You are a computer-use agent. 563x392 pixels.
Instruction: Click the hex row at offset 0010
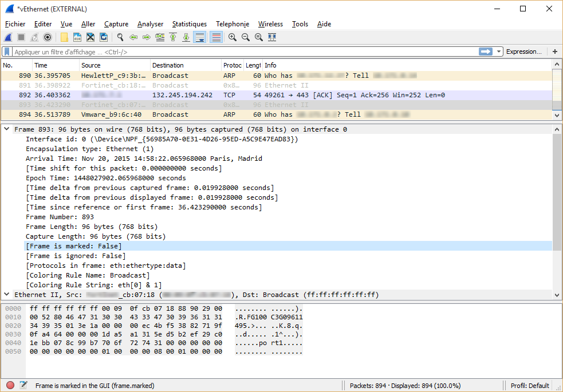tap(154, 317)
